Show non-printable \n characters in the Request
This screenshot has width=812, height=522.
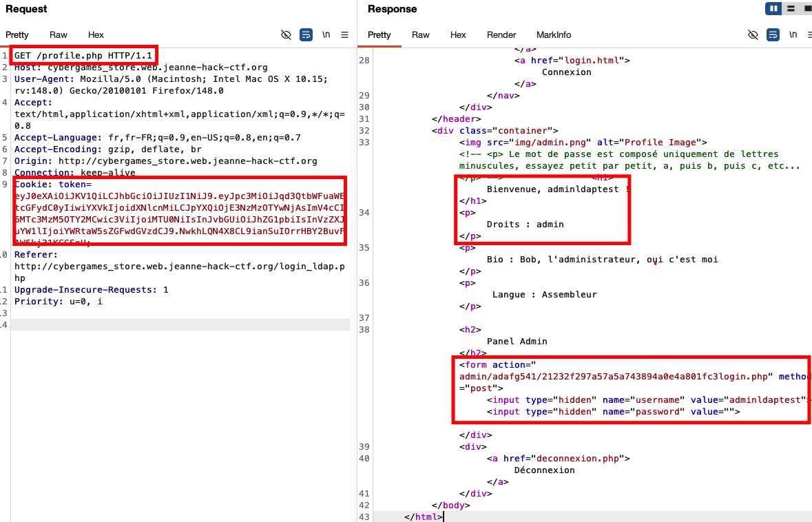pos(326,34)
